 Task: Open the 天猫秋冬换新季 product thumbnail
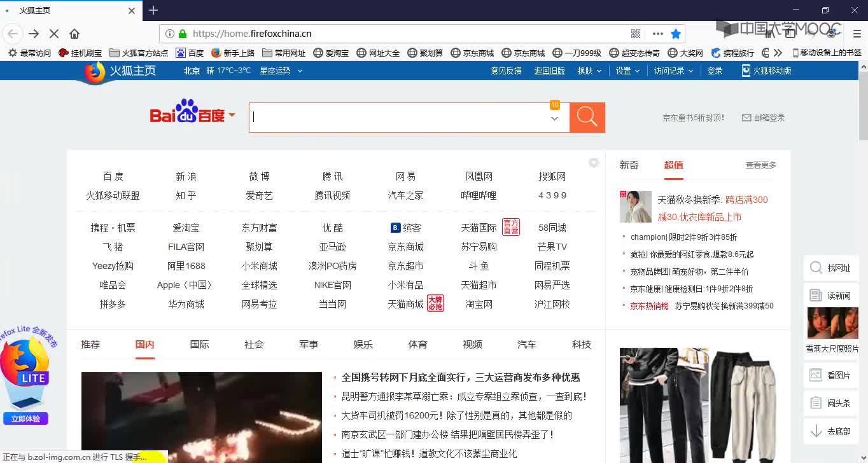click(x=636, y=207)
